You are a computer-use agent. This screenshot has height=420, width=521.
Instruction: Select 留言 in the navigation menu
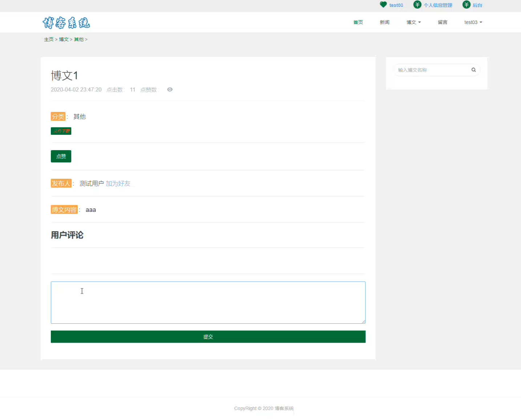(443, 22)
